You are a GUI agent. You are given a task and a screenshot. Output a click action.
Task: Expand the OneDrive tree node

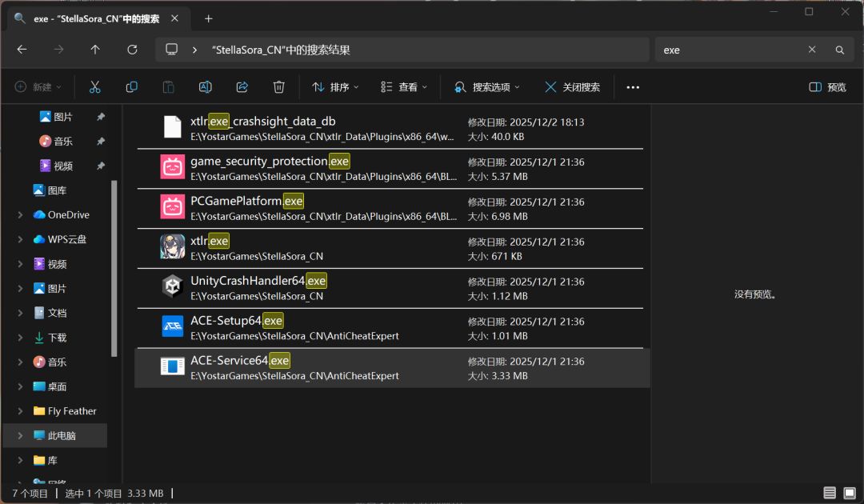coord(20,215)
